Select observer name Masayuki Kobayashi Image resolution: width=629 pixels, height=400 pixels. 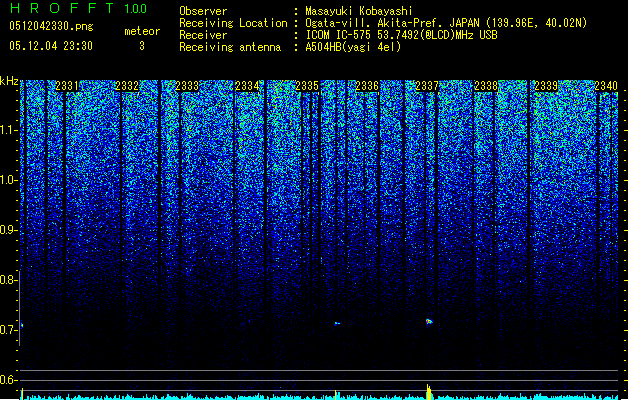click(359, 11)
